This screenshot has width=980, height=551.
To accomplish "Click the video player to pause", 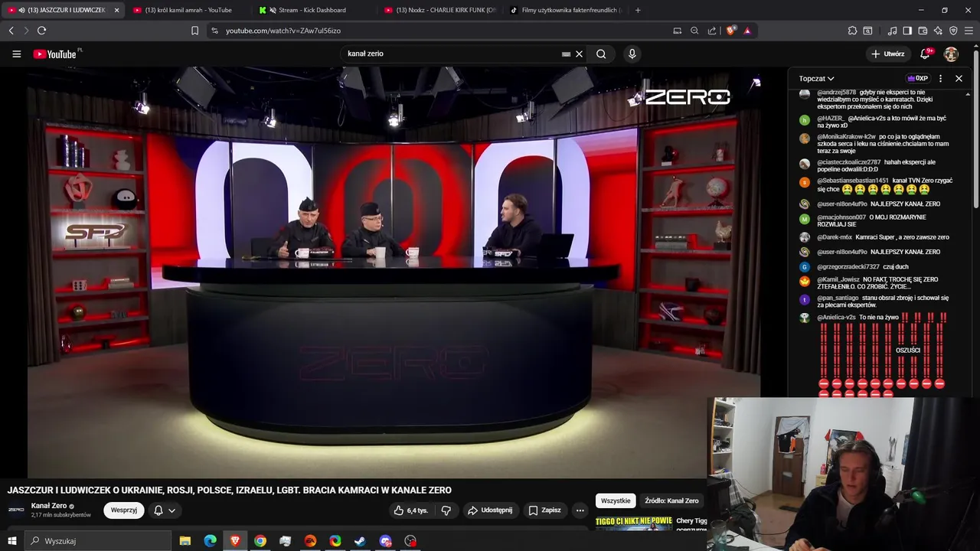I will (394, 272).
